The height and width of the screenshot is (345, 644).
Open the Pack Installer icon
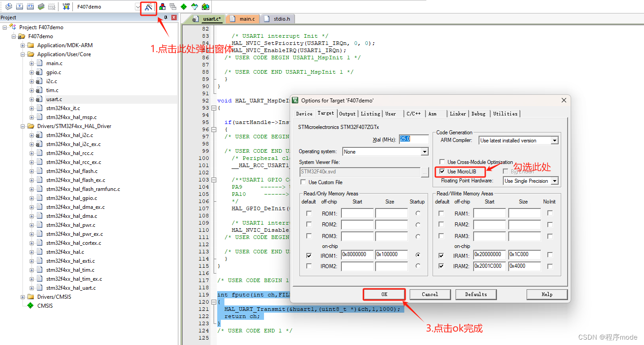click(x=206, y=7)
